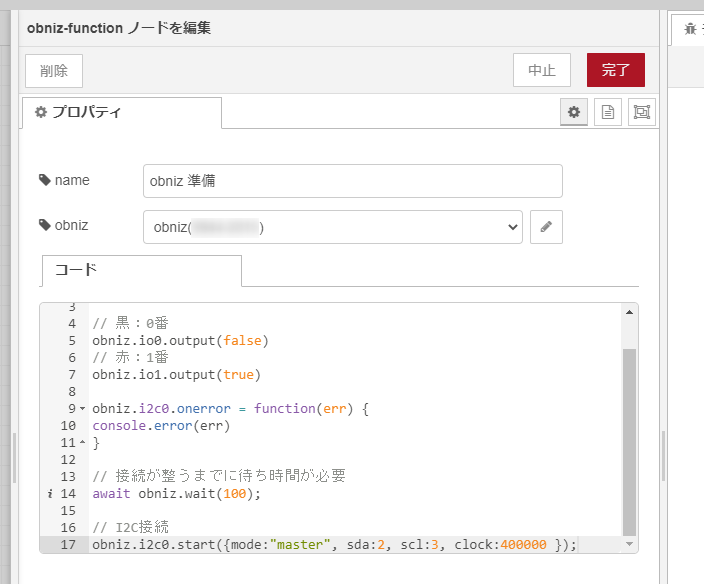Image resolution: width=704 pixels, height=584 pixels.
Task: Click the await obniz.wait(100) code line
Action: (176, 493)
